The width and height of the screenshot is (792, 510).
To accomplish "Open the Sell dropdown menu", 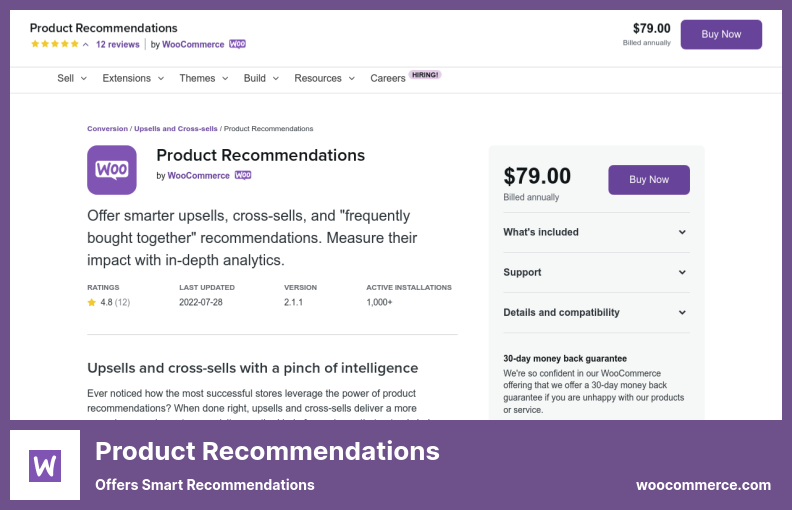I will point(71,78).
